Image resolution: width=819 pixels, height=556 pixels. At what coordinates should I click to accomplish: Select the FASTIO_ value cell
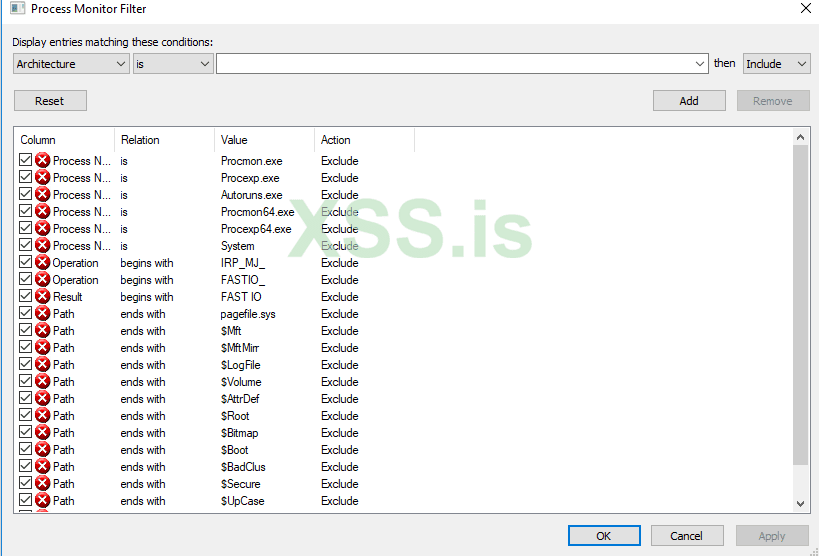(243, 280)
